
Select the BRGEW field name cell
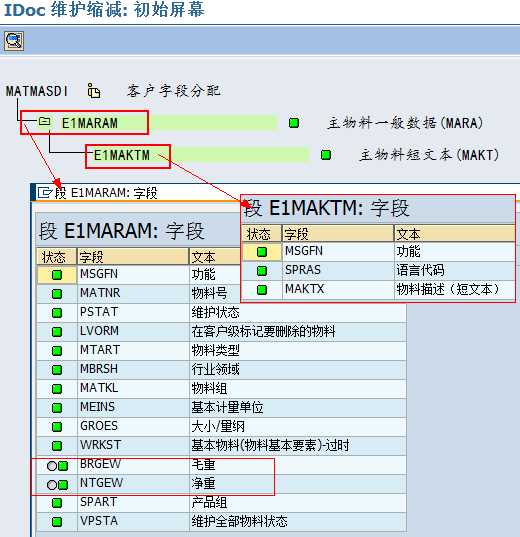point(133,464)
